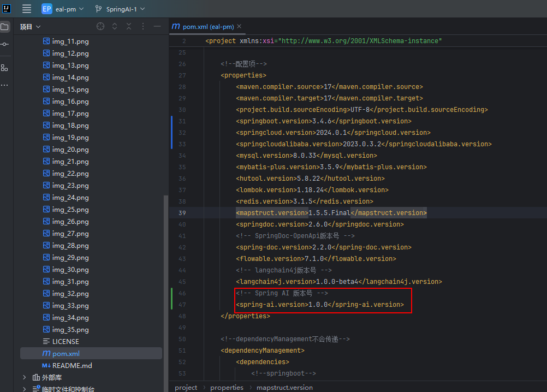Screen dimensions: 547x392
Task: Click the springboot.version 3.4.6 line
Action: tap(324, 121)
